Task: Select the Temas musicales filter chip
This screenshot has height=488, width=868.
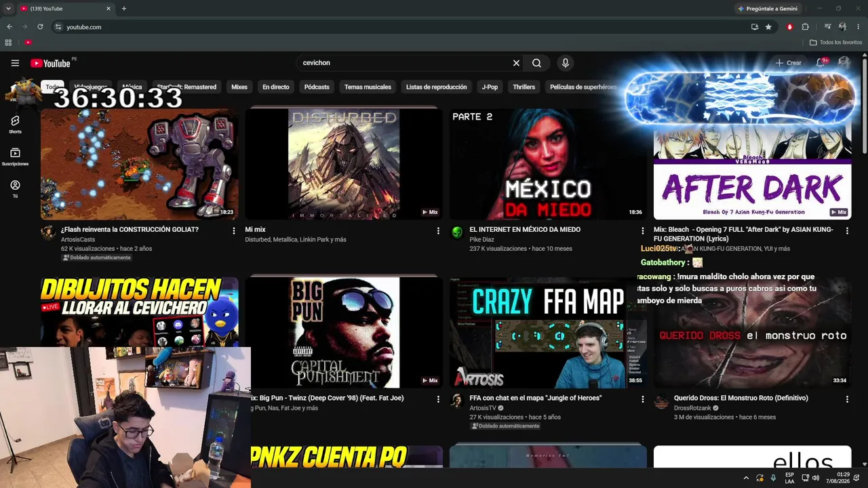Action: 368,87
